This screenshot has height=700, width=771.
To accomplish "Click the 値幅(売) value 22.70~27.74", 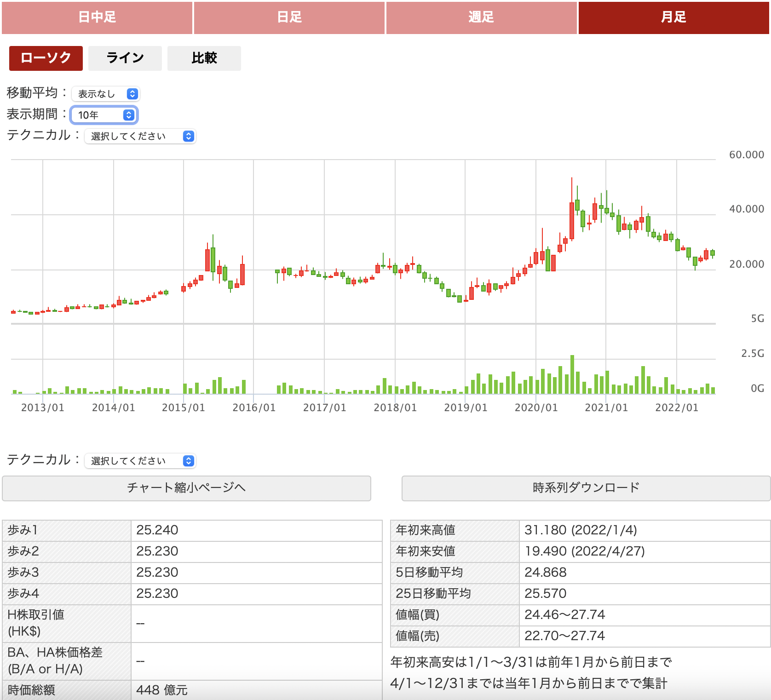I will 565,636.
